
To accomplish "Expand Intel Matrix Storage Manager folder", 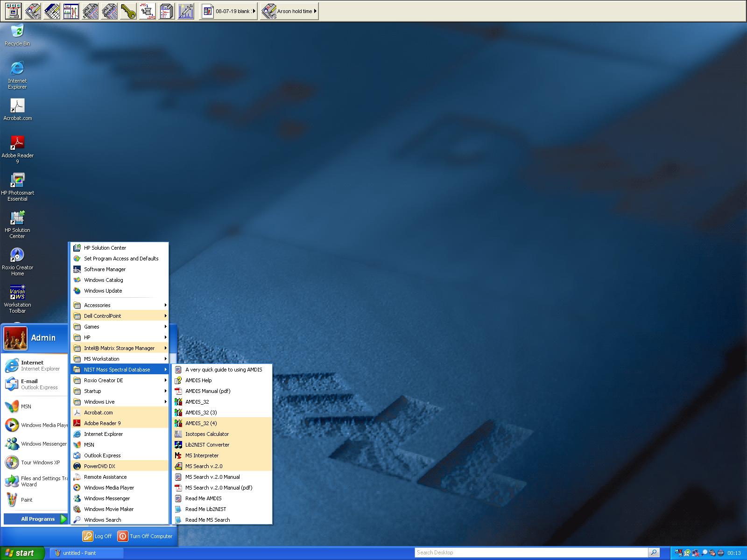I will tap(120, 348).
